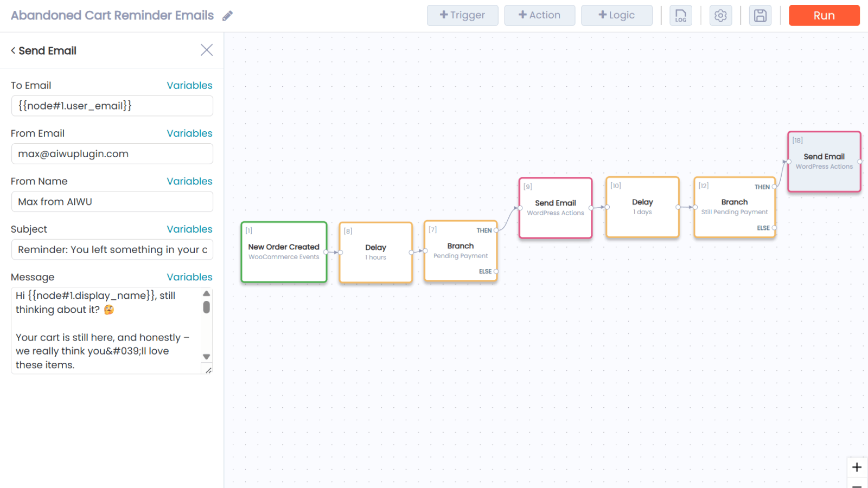Open the Logic add menu
This screenshot has height=488, width=868.
(x=616, y=16)
